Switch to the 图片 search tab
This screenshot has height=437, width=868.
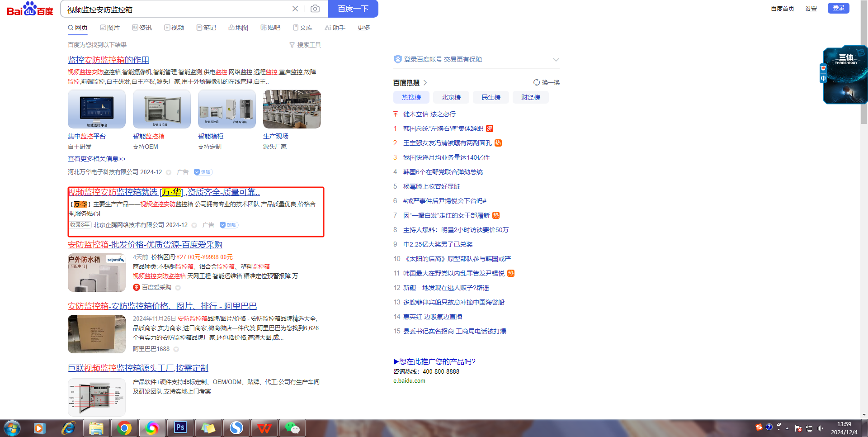(x=110, y=28)
